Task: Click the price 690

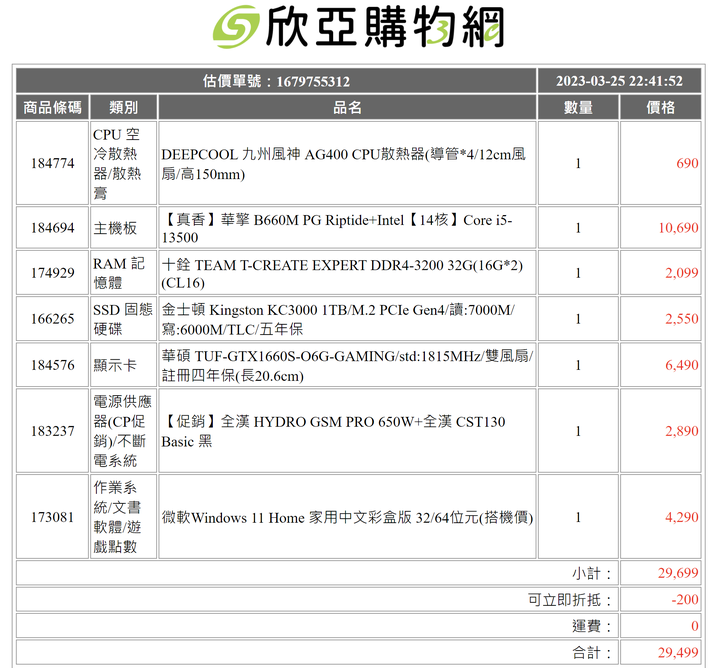Action: pyautogui.click(x=687, y=163)
